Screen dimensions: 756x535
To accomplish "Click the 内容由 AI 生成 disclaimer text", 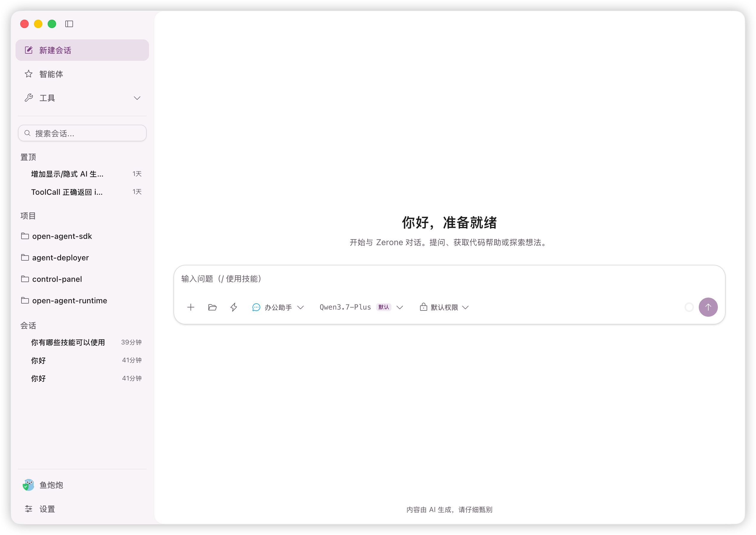I will tap(449, 510).
